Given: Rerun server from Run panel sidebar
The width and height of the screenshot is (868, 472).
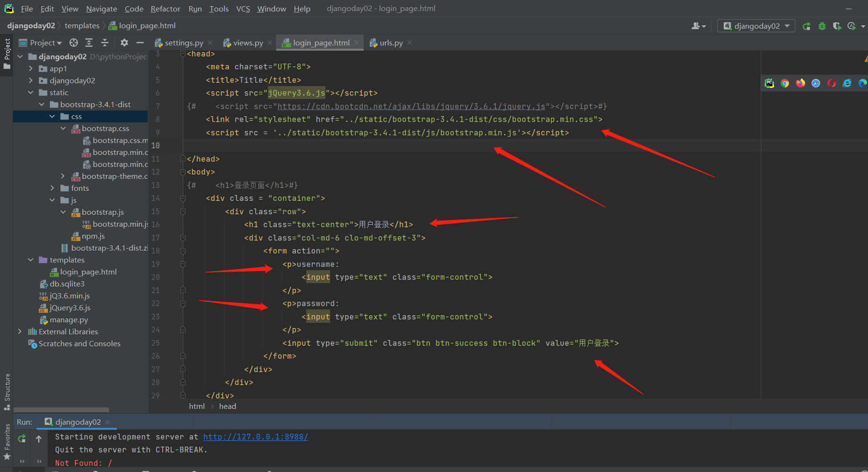Looking at the screenshot, I should (x=22, y=439).
